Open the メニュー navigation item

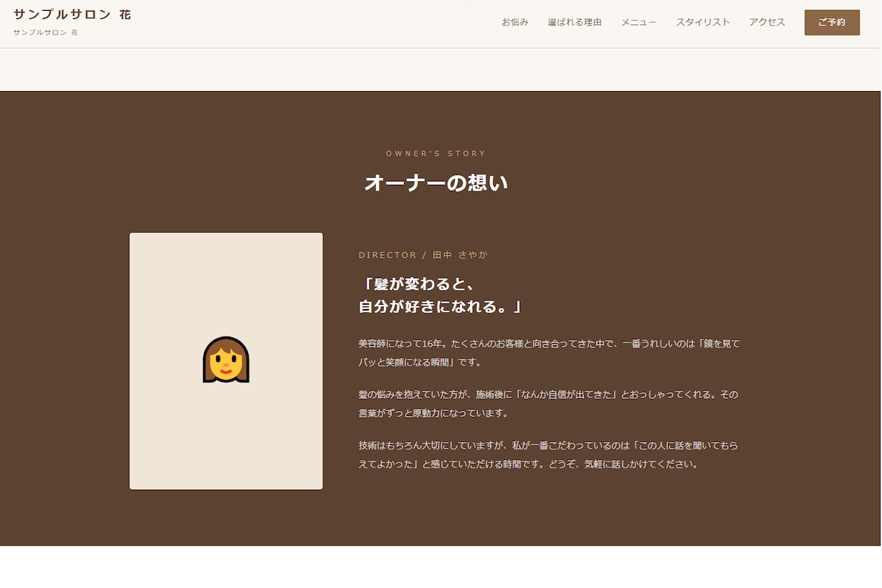click(x=639, y=22)
